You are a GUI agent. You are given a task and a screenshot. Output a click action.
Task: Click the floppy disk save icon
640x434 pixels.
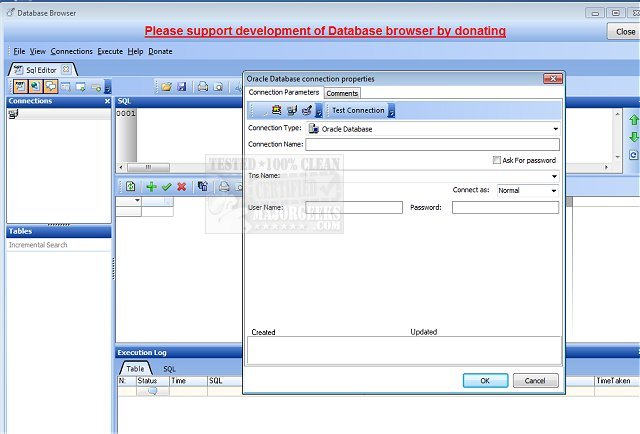(x=182, y=87)
